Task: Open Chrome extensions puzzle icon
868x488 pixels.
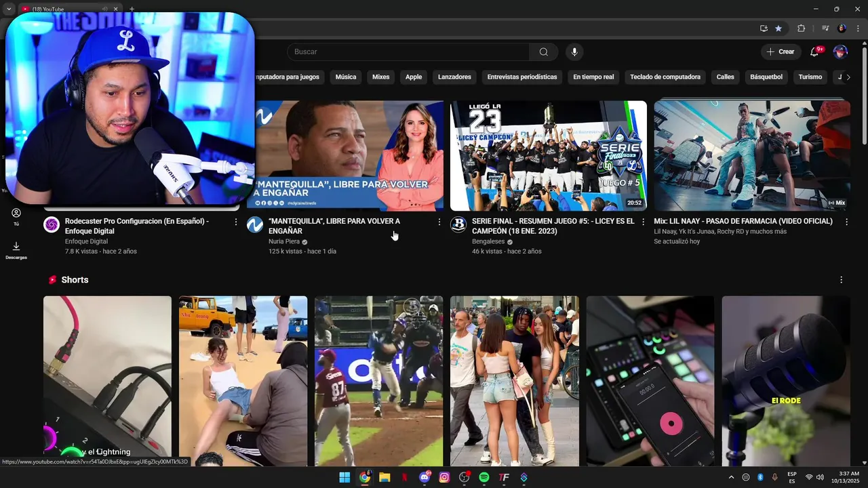Action: pos(802,28)
